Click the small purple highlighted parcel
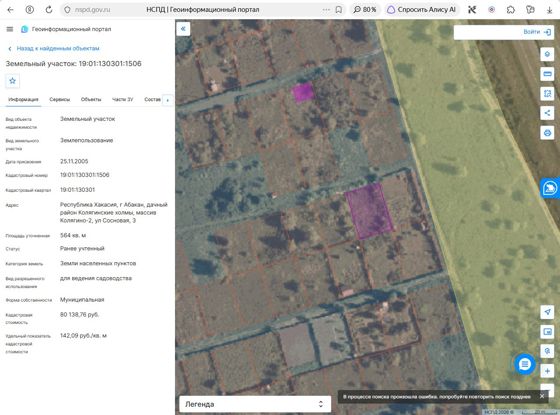Viewport: 560px width, 415px height. [303, 92]
